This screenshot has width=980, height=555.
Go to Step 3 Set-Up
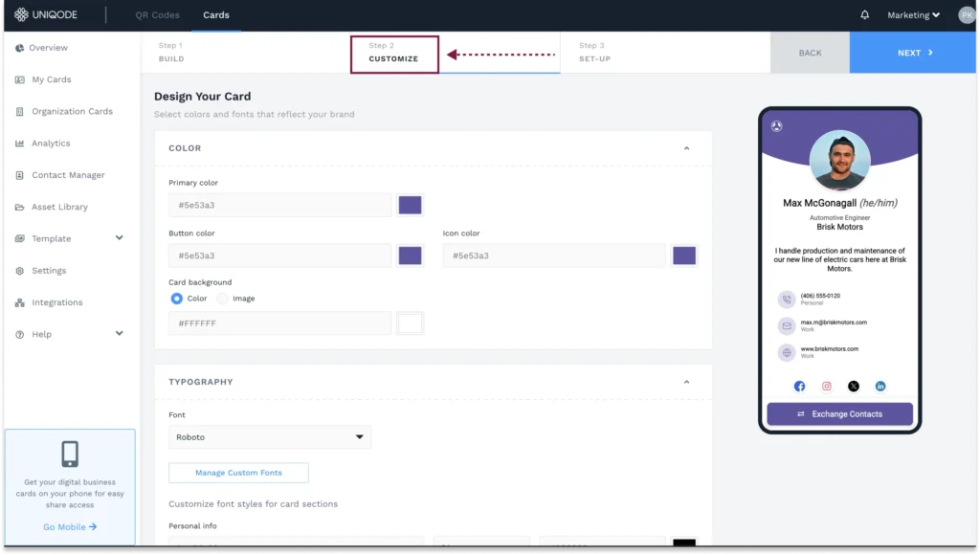tap(594, 53)
